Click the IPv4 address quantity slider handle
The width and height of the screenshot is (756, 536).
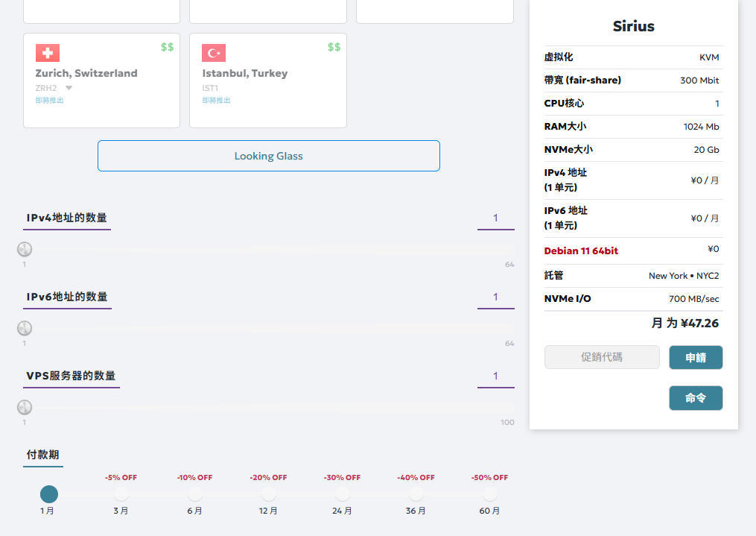[25, 249]
